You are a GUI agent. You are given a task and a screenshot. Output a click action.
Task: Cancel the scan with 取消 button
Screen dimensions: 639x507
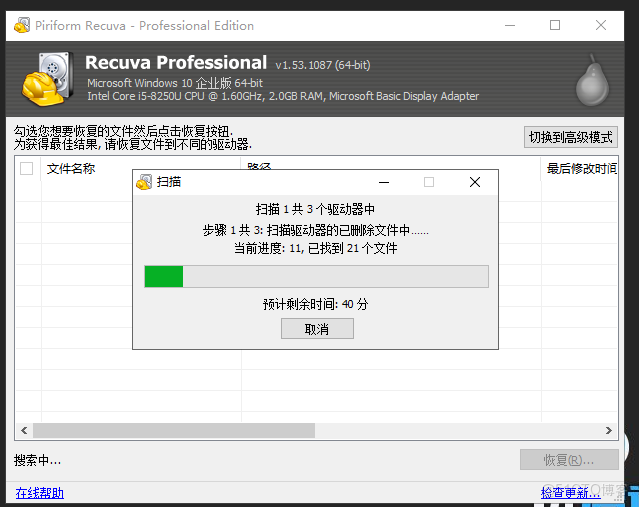[317, 328]
